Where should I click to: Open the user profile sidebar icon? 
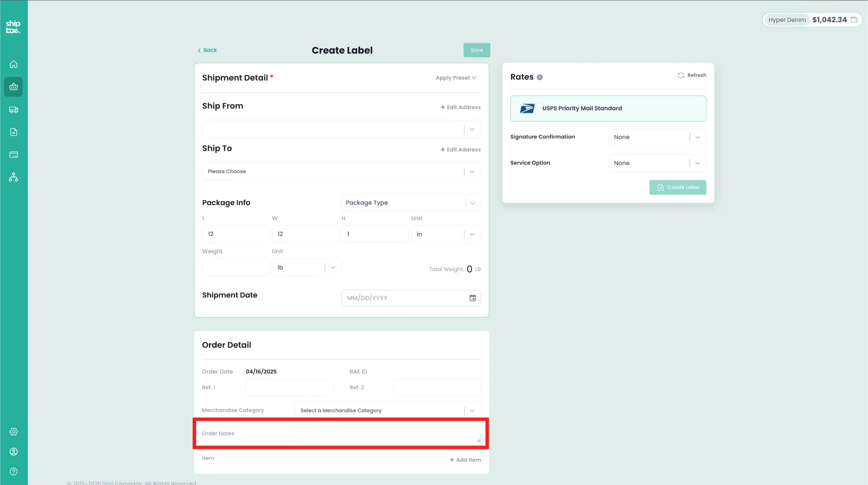pyautogui.click(x=13, y=452)
